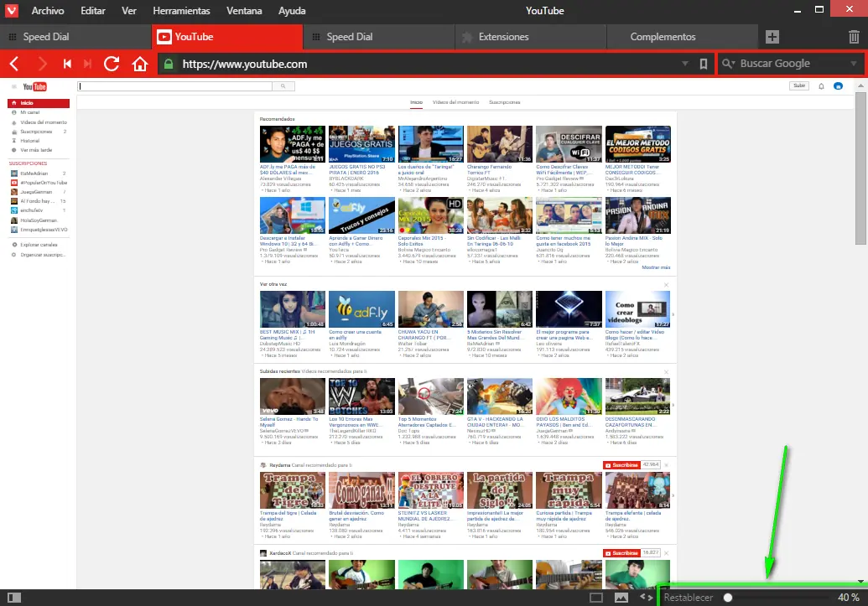Click the Subir upload button

pyautogui.click(x=799, y=85)
